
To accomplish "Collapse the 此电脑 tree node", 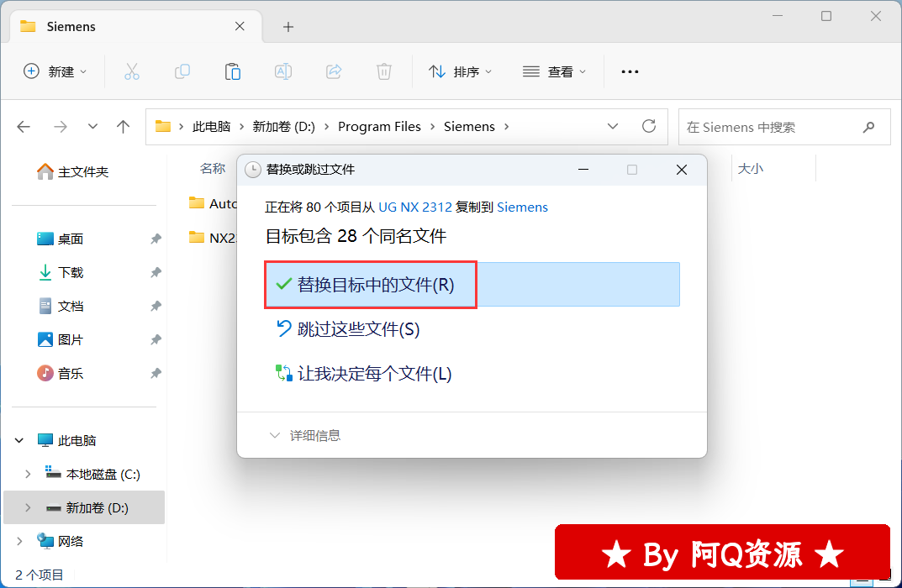I will point(19,441).
